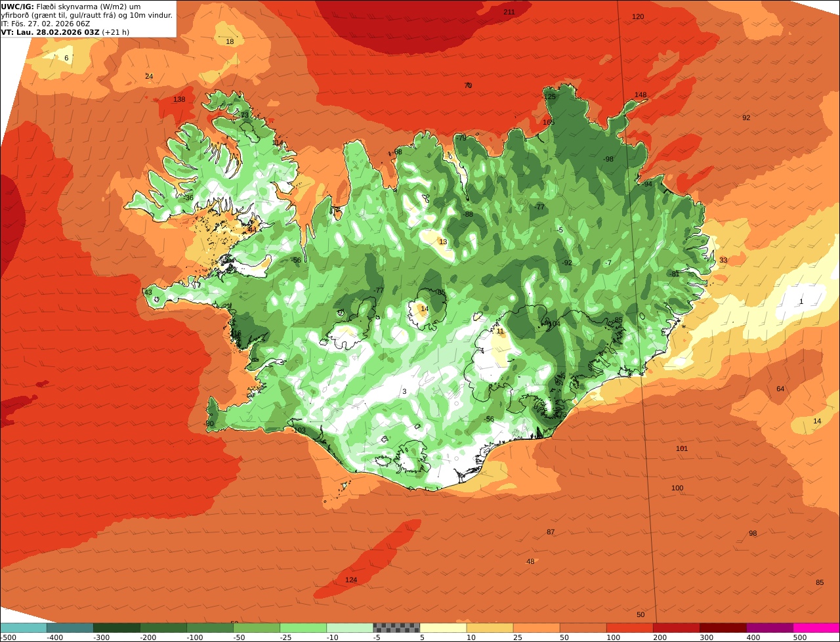Click the '-300' colorbar label
840x642 pixels.
[x=102, y=637]
